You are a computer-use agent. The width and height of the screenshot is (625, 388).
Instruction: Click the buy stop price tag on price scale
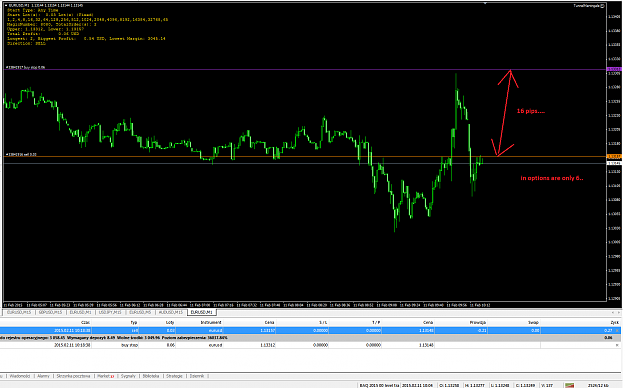tap(614, 69)
